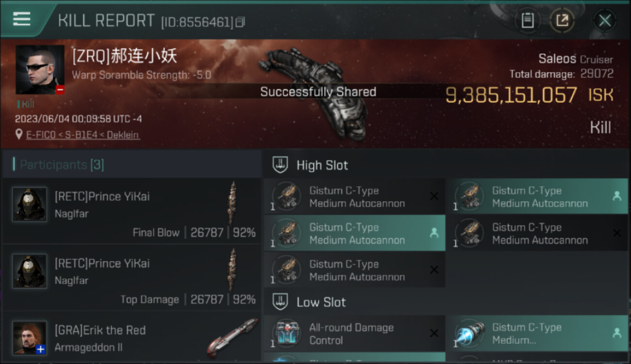Open E-FIC0 location link

[83, 135]
